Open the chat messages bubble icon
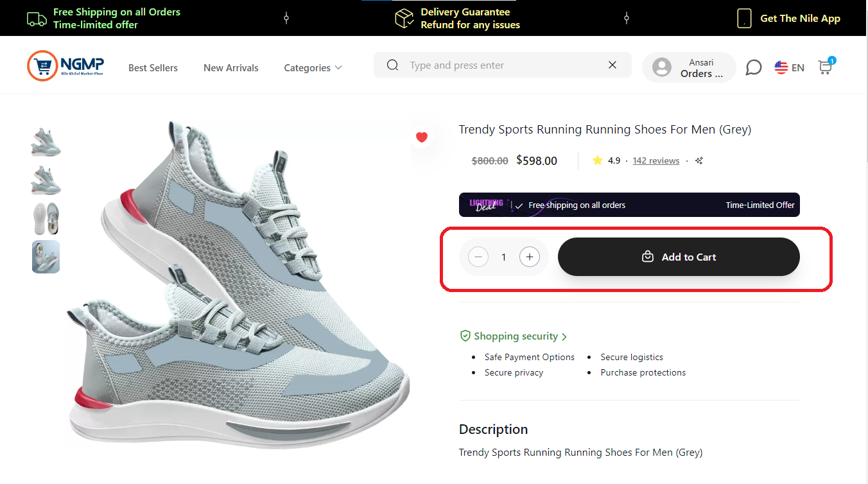868x484 pixels. 754,67
